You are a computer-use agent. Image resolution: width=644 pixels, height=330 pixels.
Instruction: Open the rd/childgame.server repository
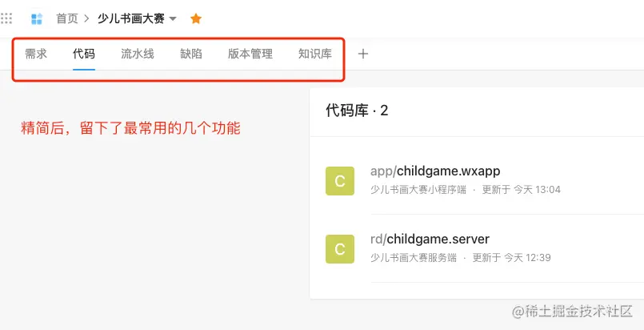pos(430,239)
